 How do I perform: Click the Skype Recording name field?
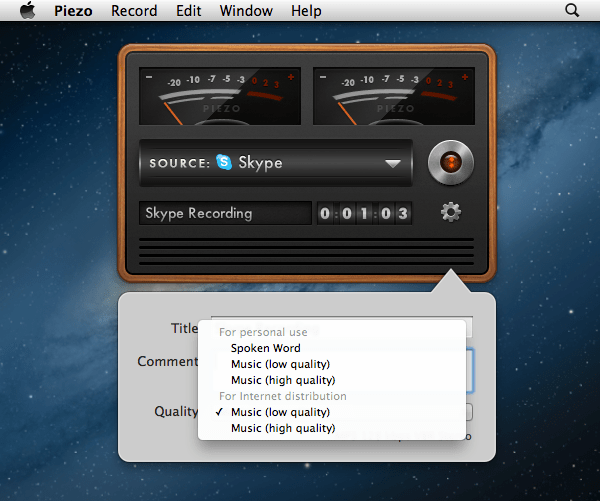[x=225, y=213]
